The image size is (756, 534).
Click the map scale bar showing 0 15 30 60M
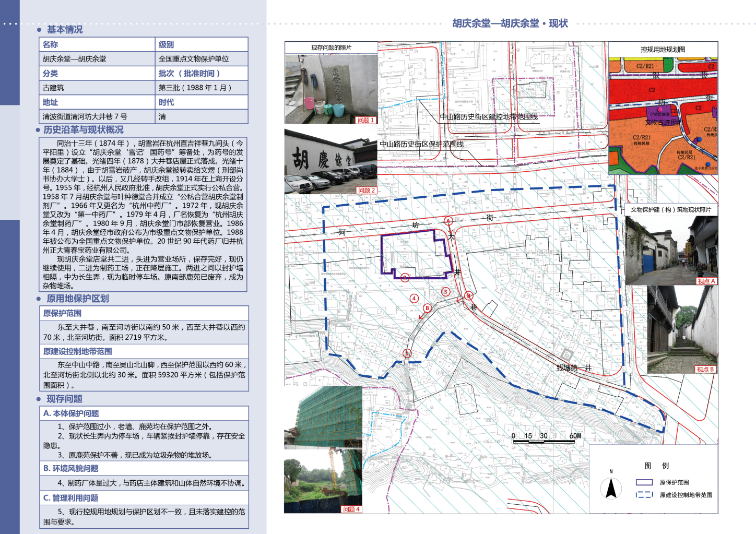click(x=547, y=438)
